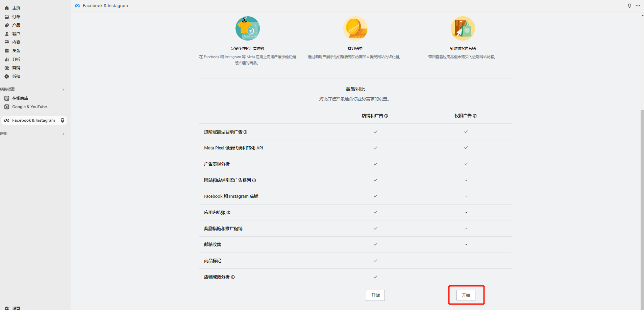Open the three-dot more options menu
The height and width of the screenshot is (310, 644).
tap(638, 6)
